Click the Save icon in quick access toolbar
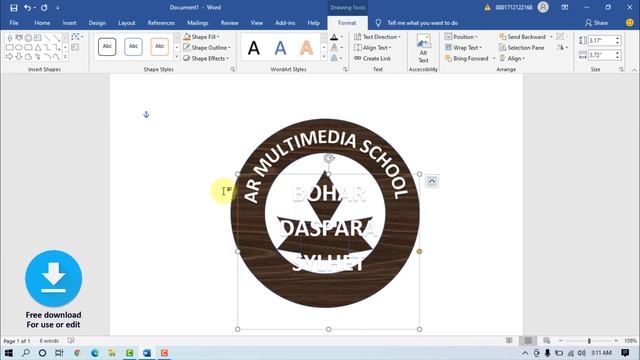This screenshot has height=360, width=640. [x=13, y=7]
